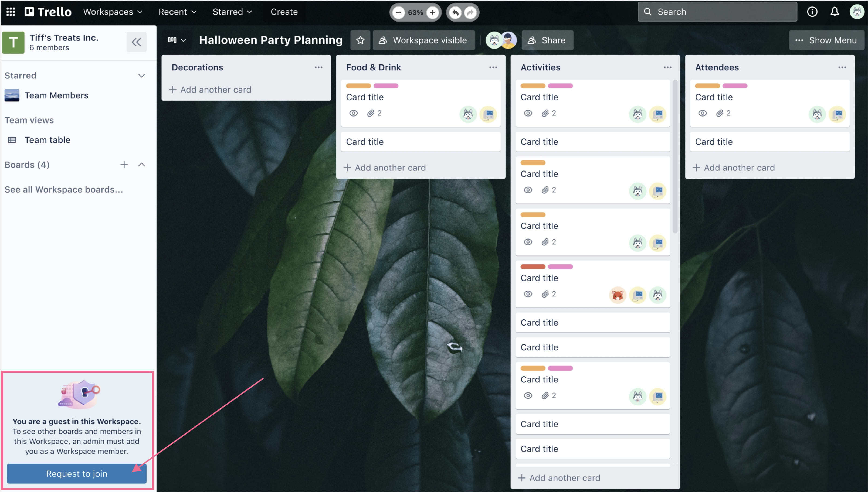Open the notifications bell
The width and height of the screenshot is (868, 492).
[834, 12]
